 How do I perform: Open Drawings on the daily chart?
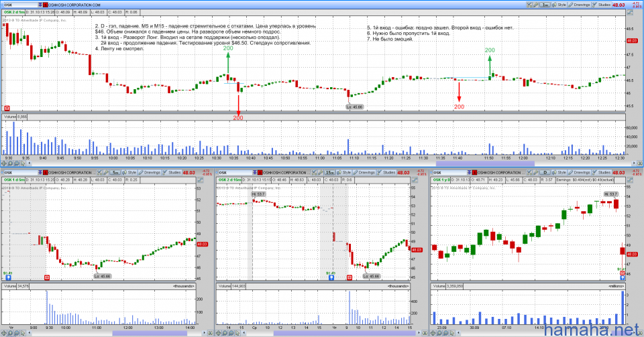click(579, 173)
